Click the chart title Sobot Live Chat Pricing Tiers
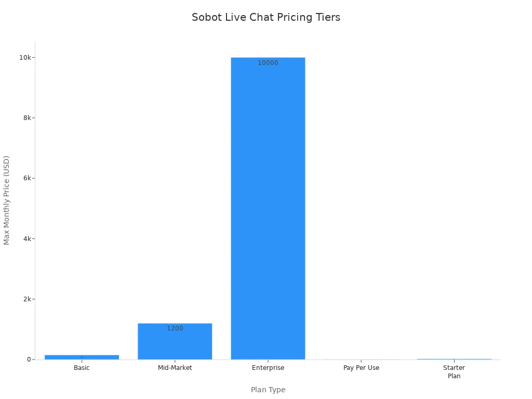Viewport: 532px width, 399px height. point(266,17)
